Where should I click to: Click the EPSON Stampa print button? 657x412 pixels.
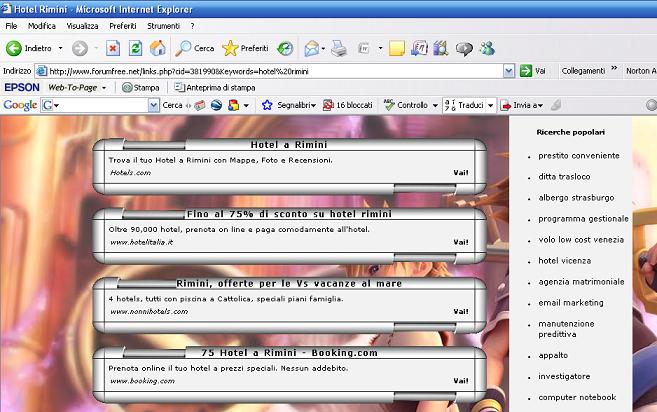click(141, 88)
